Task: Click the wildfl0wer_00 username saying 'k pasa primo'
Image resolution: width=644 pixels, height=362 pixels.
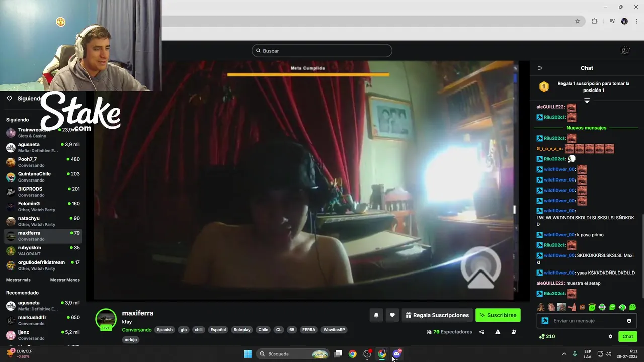Action: (559, 235)
